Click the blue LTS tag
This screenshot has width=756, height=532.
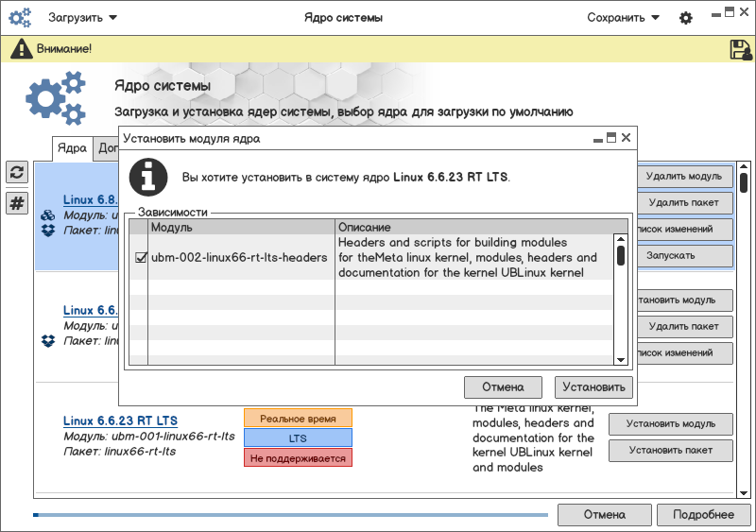click(x=298, y=438)
